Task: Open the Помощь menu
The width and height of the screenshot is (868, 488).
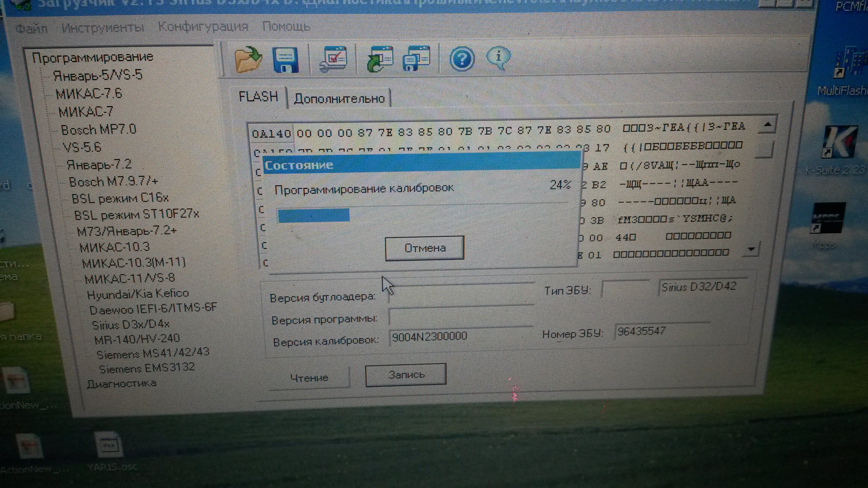Action: 286,26
